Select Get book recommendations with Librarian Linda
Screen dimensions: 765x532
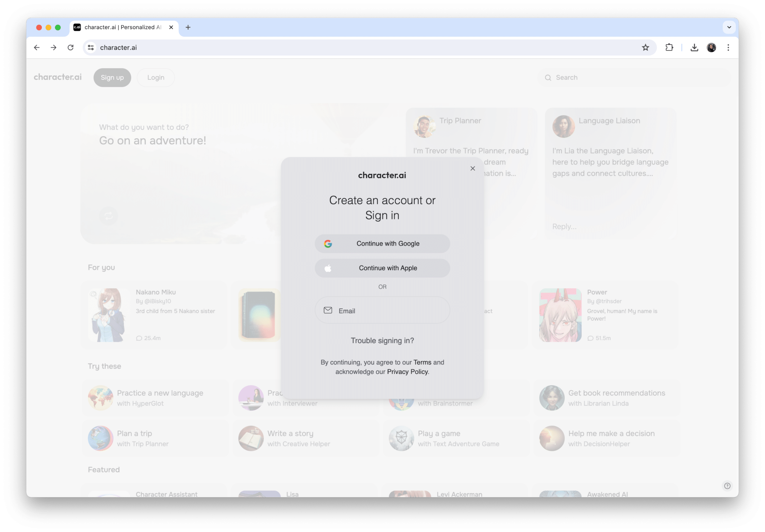607,398
